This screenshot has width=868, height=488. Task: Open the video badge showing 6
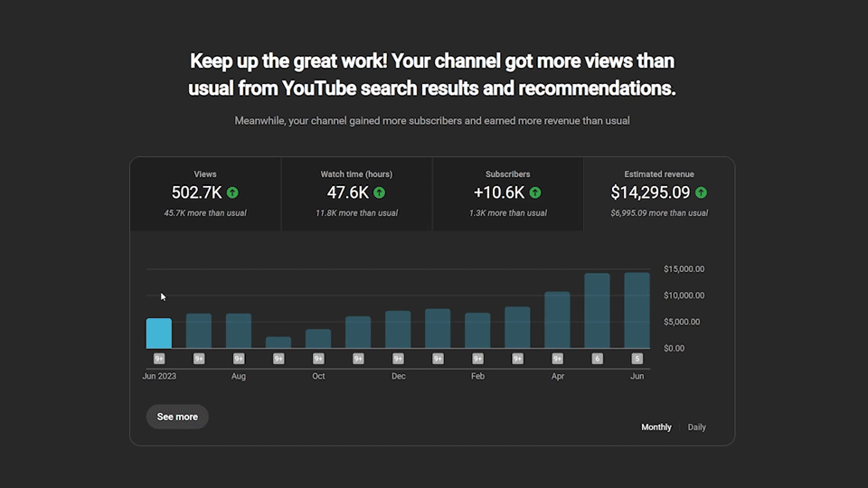tap(598, 359)
